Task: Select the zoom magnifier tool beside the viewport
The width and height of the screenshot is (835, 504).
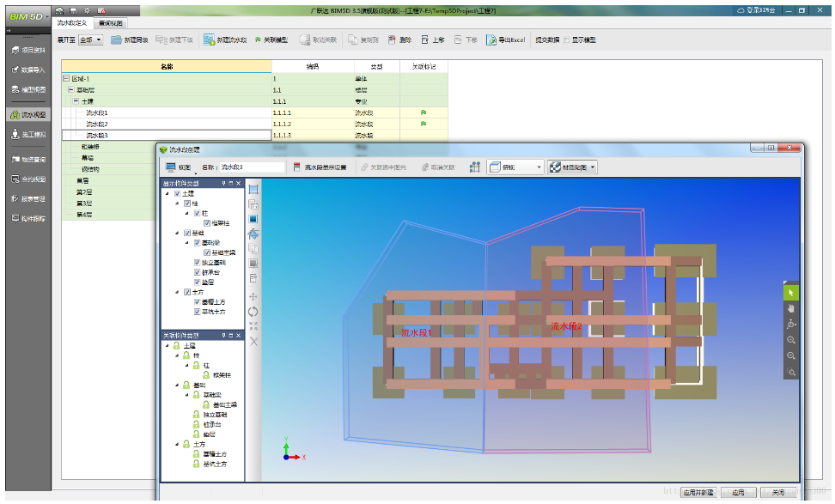Action: click(792, 341)
